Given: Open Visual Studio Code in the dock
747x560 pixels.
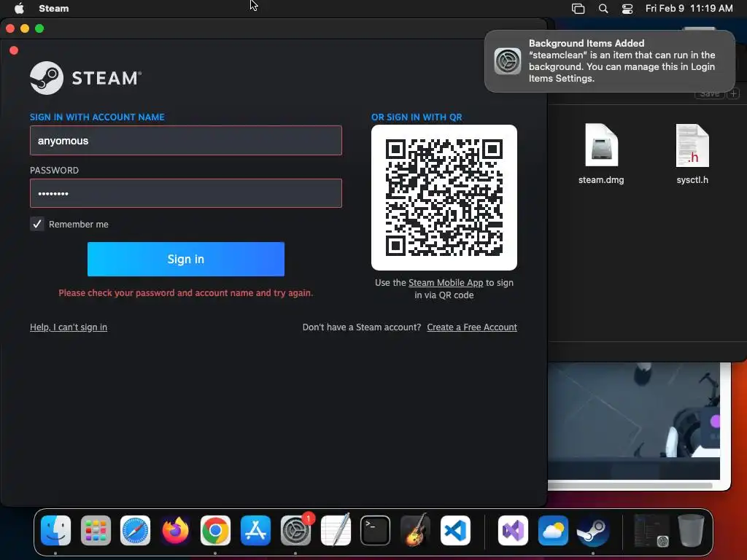Looking at the screenshot, I should pos(455,530).
